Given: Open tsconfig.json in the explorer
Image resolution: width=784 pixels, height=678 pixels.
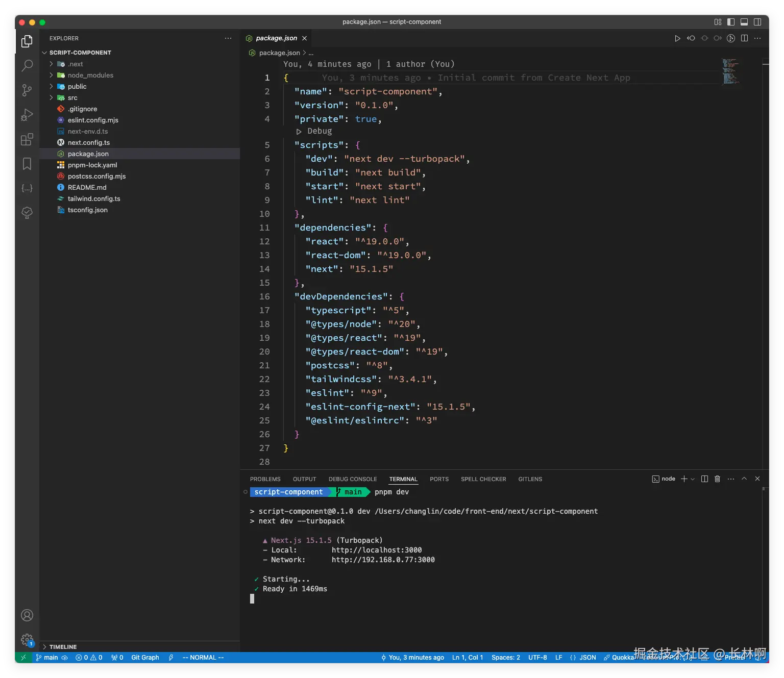Looking at the screenshot, I should point(87,210).
